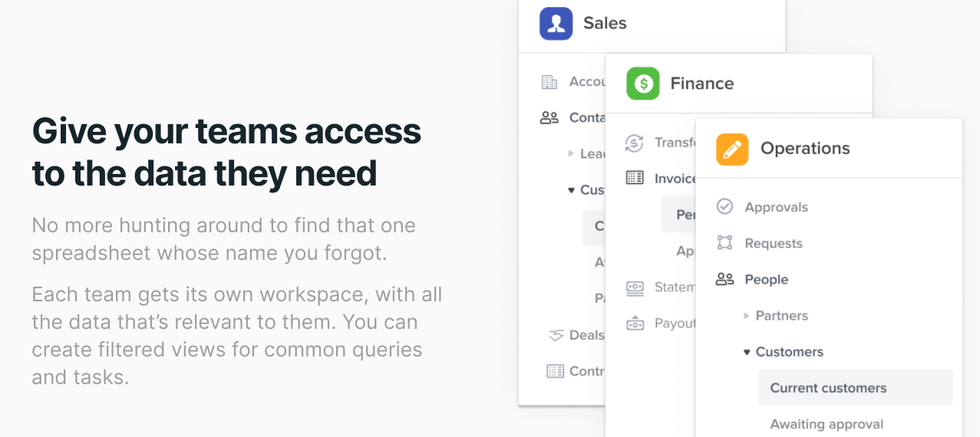Click the orange Operations pencil icon
This screenshot has width=980, height=437.
point(732,149)
